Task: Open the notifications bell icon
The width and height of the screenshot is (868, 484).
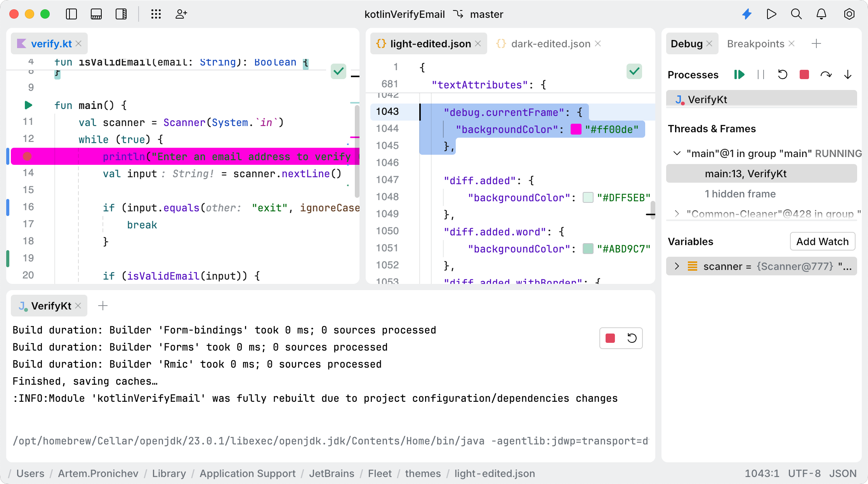Action: 821,14
